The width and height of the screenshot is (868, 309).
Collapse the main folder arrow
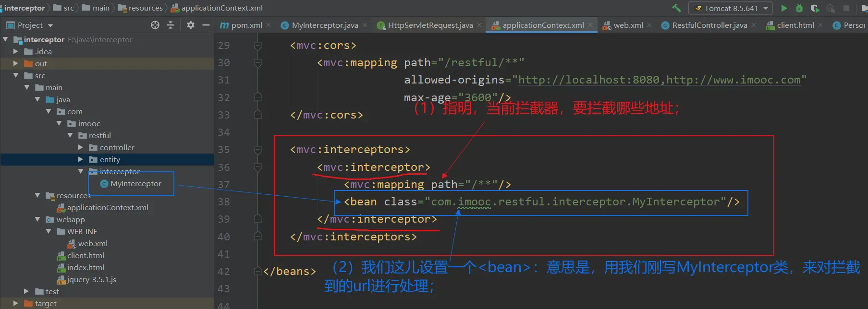tap(27, 87)
